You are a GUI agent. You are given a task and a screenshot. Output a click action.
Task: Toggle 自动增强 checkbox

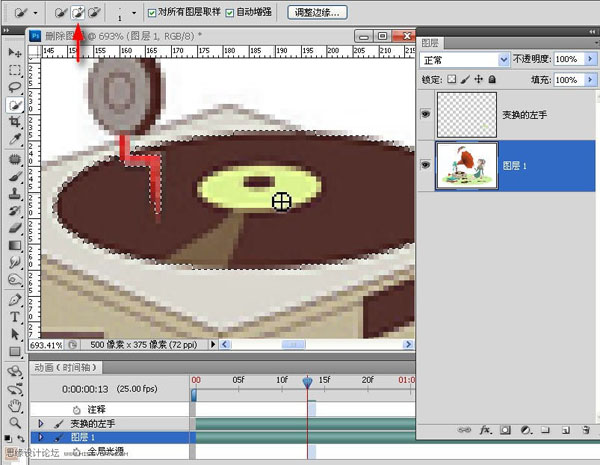(x=230, y=13)
